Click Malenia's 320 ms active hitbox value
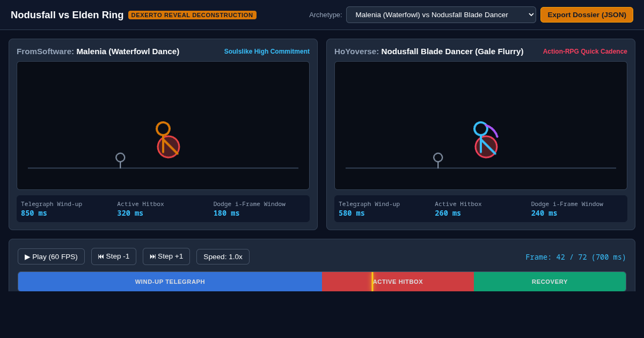Image resolution: width=644 pixels, height=338 pixels. (130, 213)
